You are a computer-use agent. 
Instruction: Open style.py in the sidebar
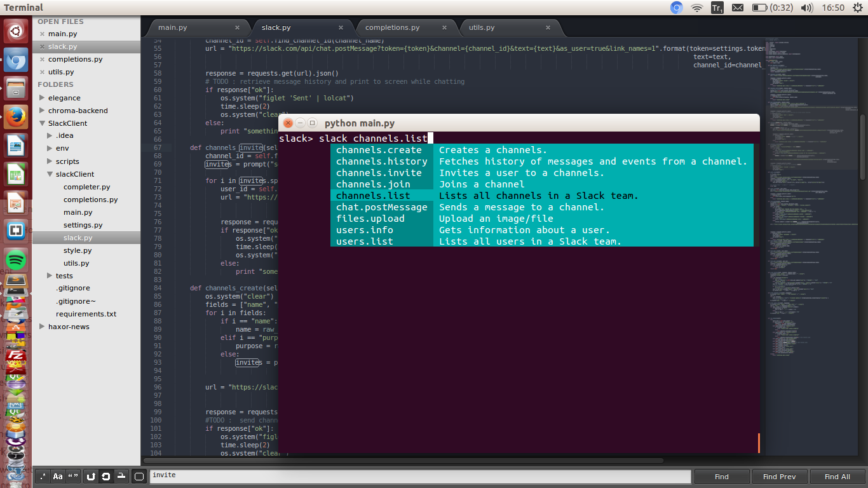pyautogui.click(x=78, y=250)
